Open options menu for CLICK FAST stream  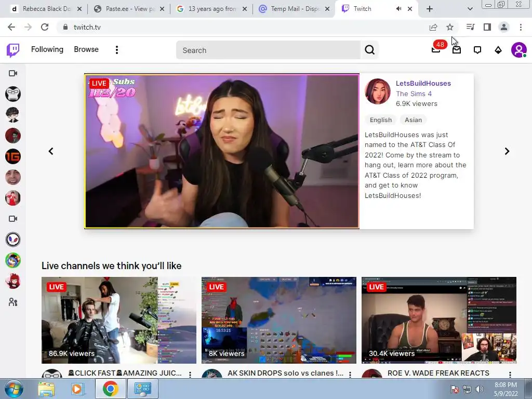coord(190,374)
